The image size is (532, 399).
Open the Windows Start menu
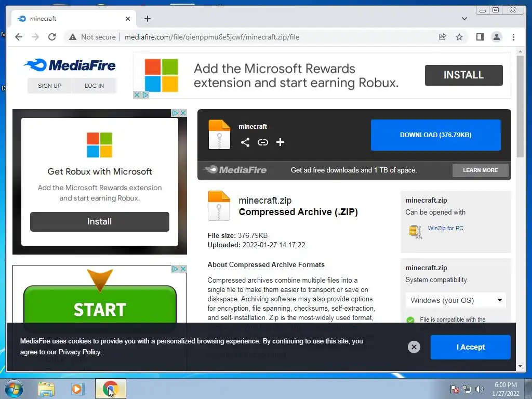14,389
